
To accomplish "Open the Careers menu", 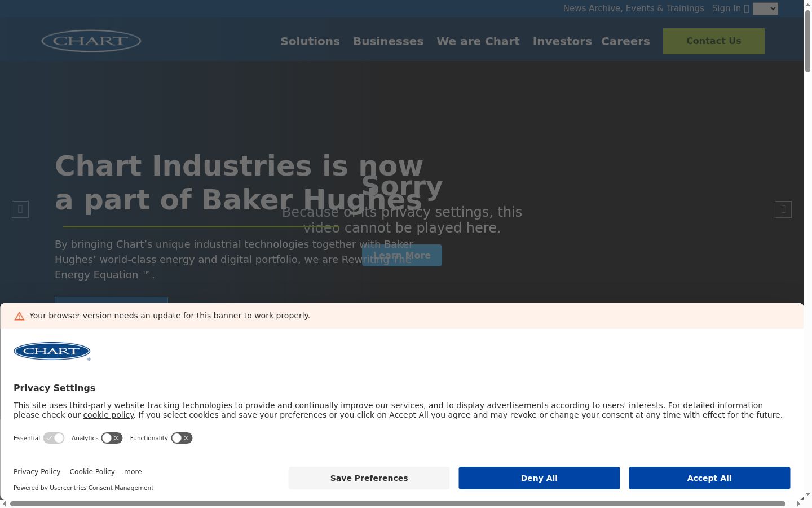I will pos(625,41).
